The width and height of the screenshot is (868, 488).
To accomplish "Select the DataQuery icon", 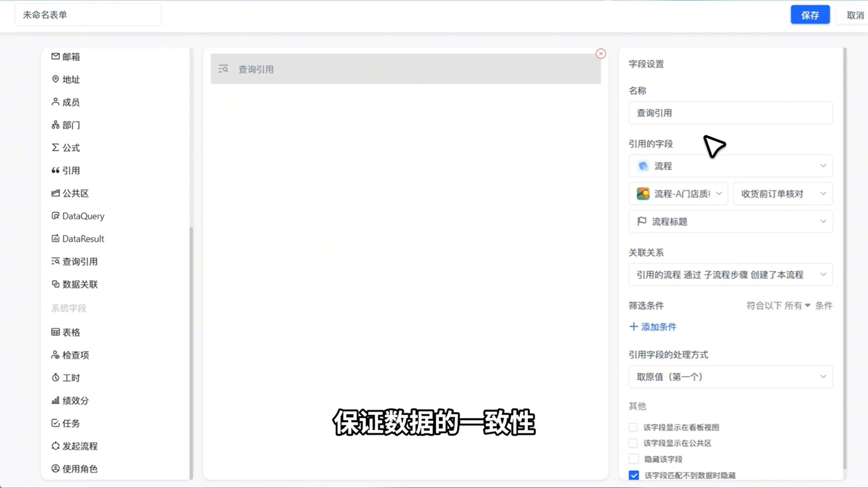I will 55,216.
